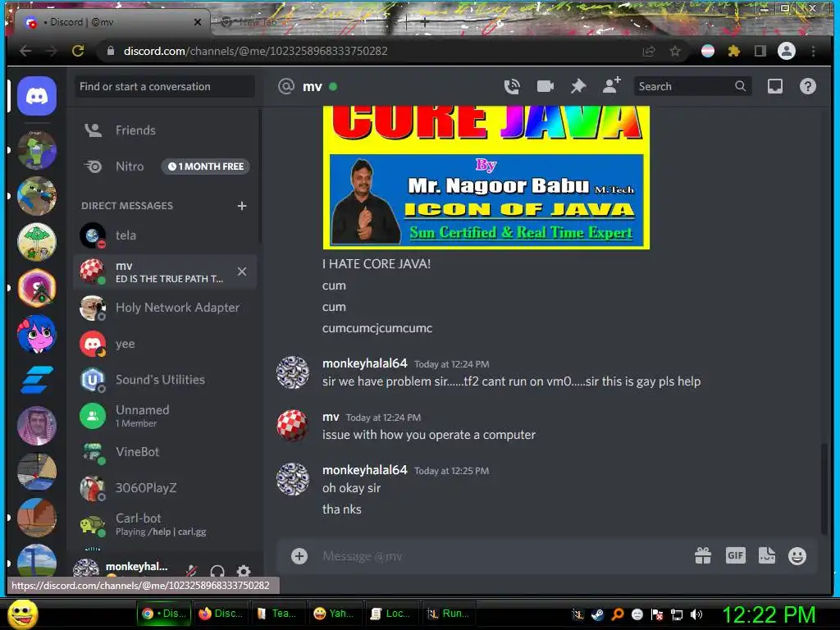Click mv's avatar in the chat
Screen dimensions: 840x630
tap(293, 426)
